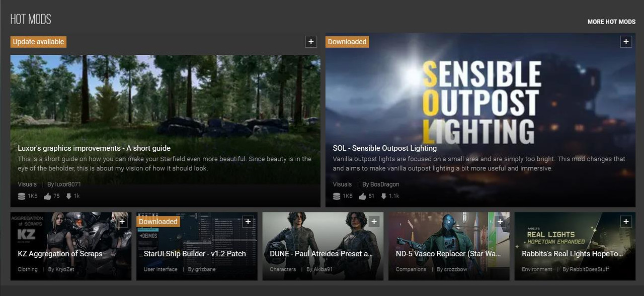Image resolution: width=644 pixels, height=296 pixels.
Task: Click plus icon on DUNE Paul Atreides card
Action: pyautogui.click(x=374, y=222)
